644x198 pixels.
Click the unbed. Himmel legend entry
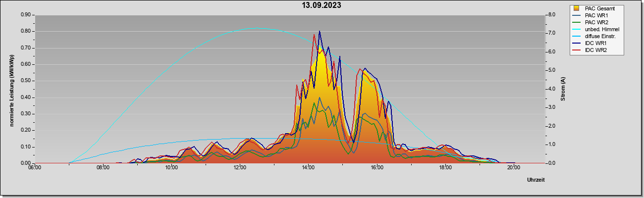pyautogui.click(x=596, y=30)
